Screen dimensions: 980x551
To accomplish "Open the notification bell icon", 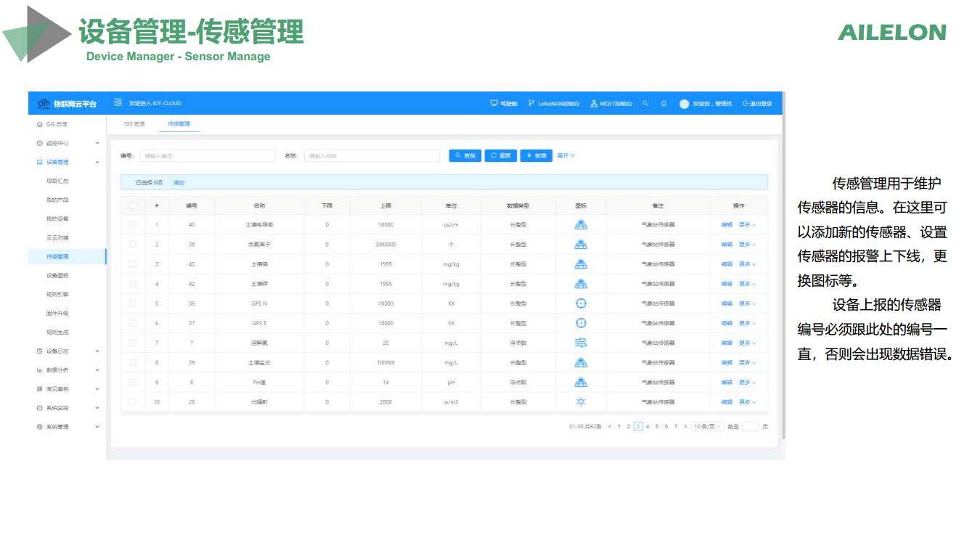I will pos(663,103).
